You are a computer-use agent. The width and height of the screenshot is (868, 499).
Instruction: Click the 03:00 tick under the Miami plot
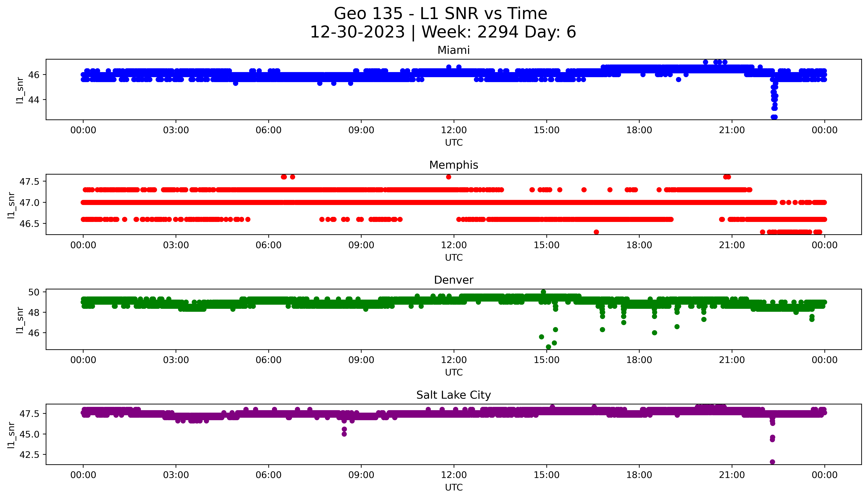pos(176,130)
